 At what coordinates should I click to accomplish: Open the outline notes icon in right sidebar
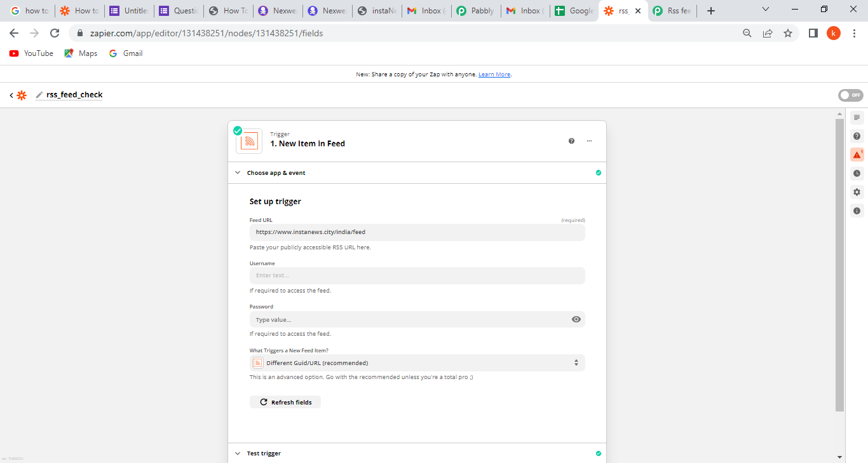click(x=857, y=118)
